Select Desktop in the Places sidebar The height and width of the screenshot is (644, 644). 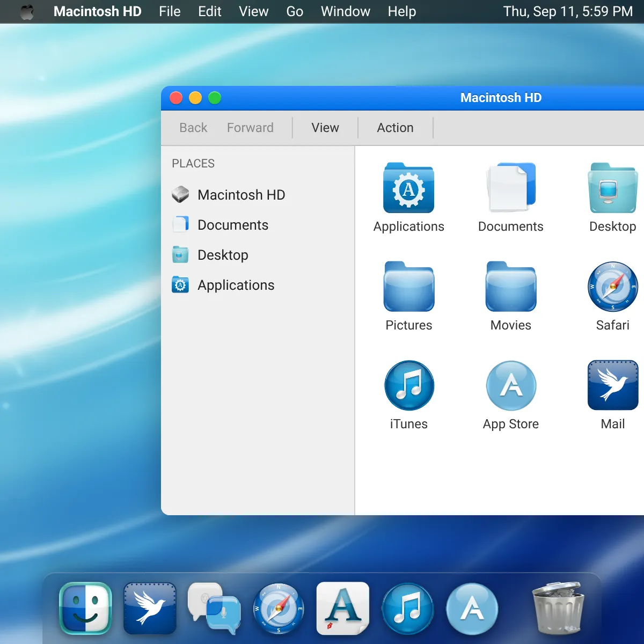[x=223, y=255]
